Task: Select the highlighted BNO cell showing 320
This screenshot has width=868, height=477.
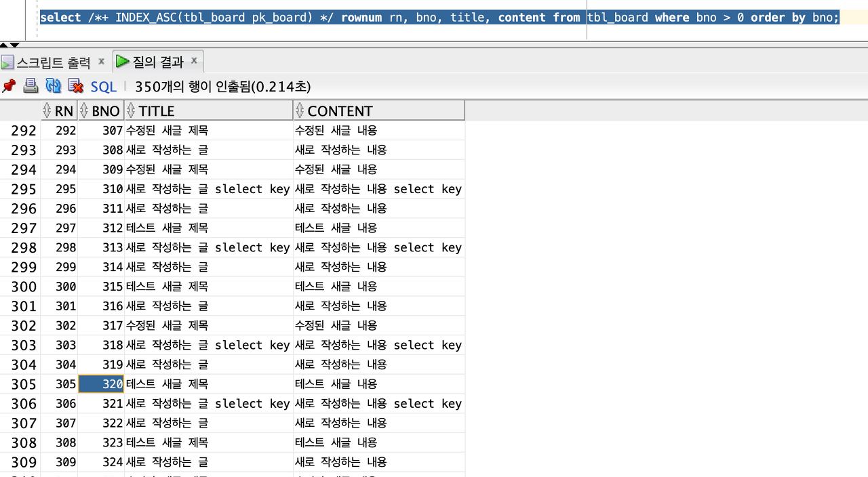Action: coord(101,383)
